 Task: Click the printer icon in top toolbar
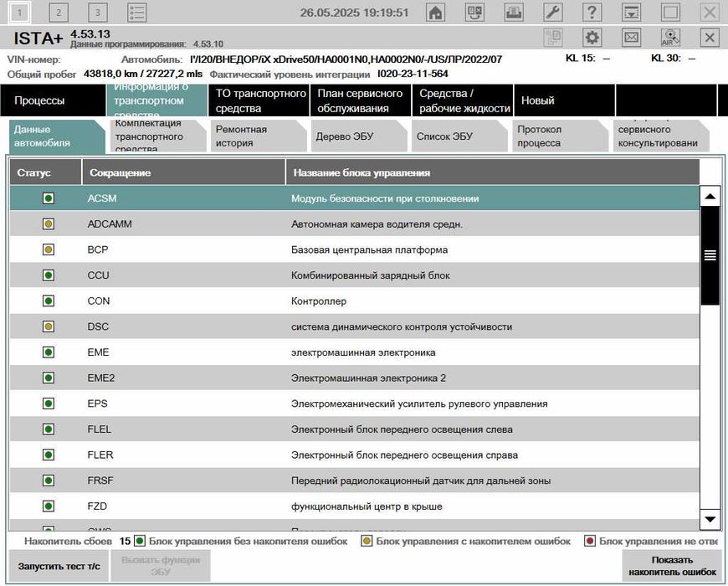[x=515, y=13]
